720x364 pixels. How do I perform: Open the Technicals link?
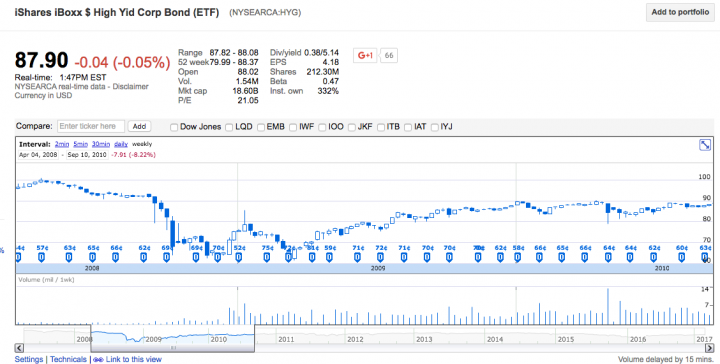tap(68, 359)
